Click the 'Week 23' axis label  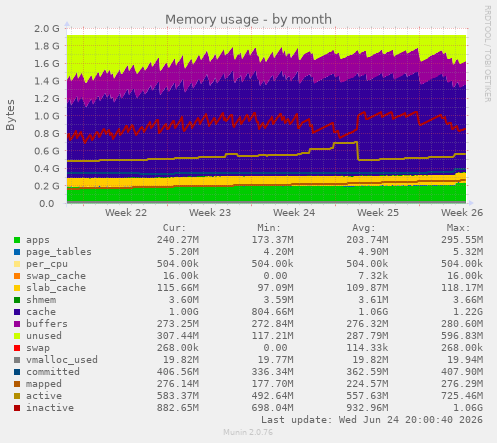click(210, 213)
